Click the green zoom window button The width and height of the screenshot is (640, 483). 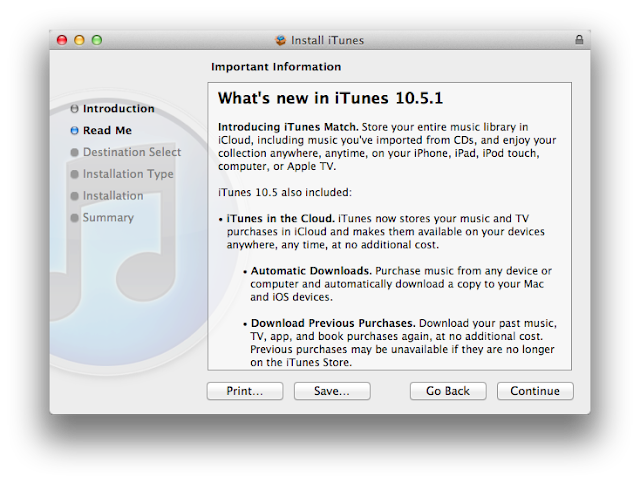[97, 40]
